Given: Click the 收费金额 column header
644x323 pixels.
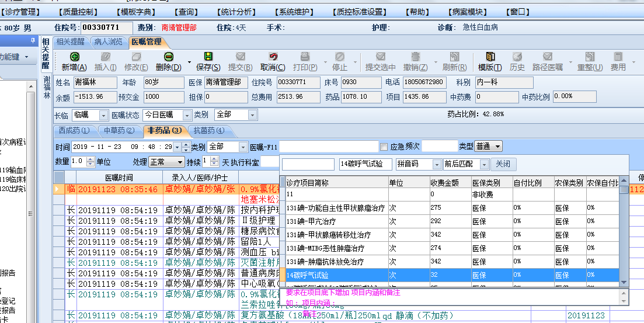Looking at the screenshot, I should tap(450, 183).
